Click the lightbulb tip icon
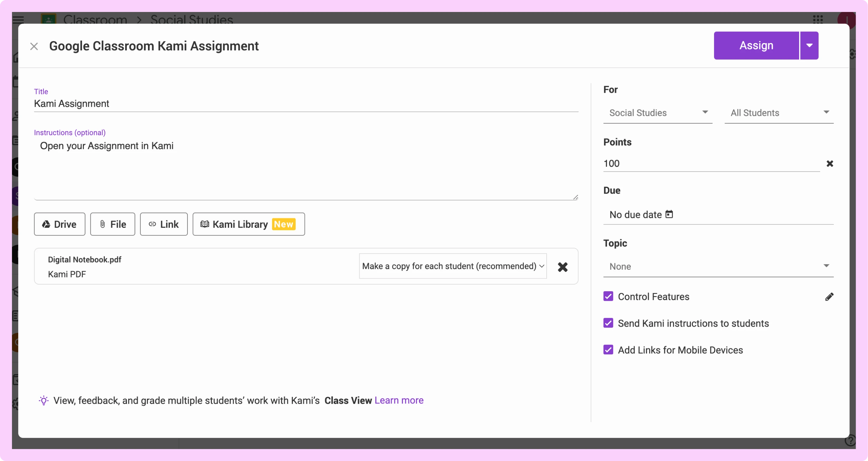Viewport: 868px width, 461px height. coord(43,401)
